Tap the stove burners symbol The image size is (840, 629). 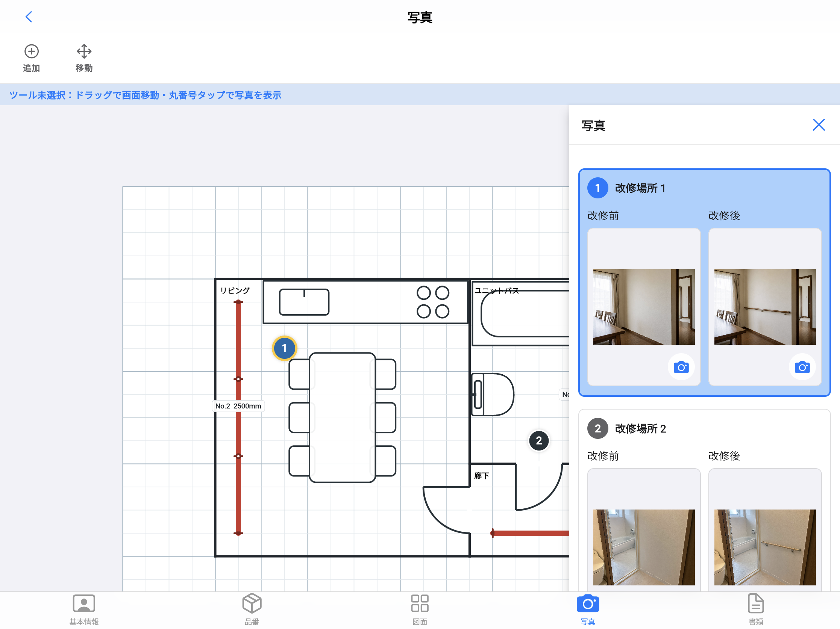coord(432,302)
